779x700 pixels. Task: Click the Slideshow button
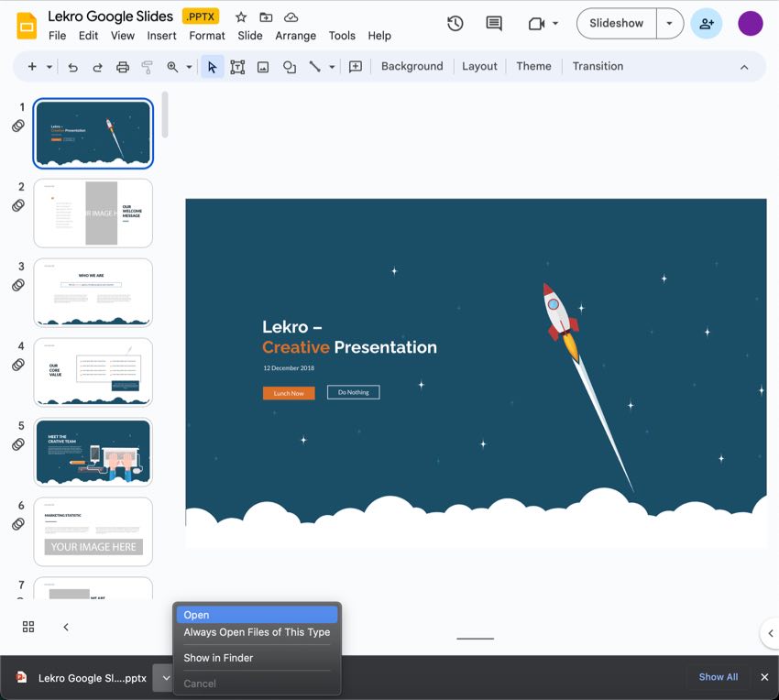[x=617, y=23]
